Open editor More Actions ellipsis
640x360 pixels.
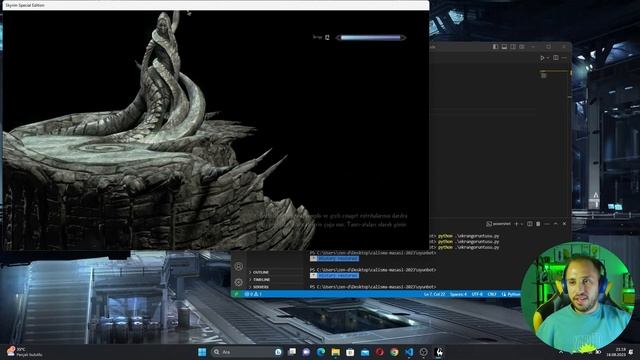(x=564, y=58)
